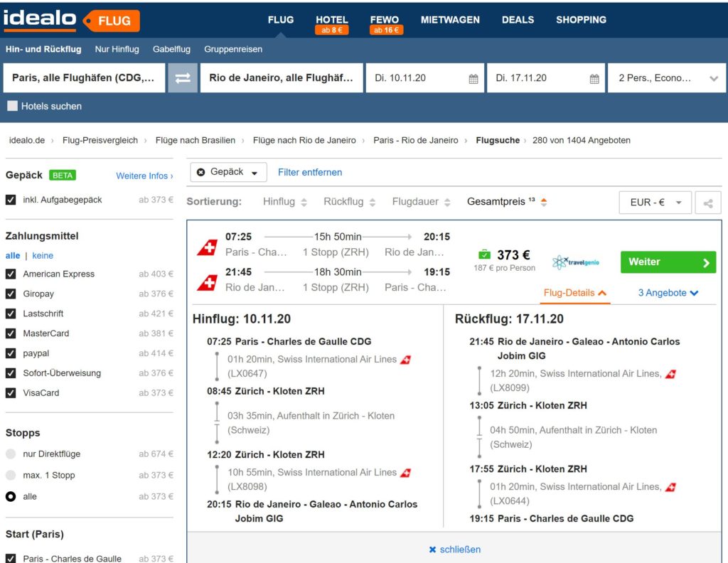728x563 pixels.
Task: Open calendar icon for departure date 10.11.20
Action: [473, 78]
